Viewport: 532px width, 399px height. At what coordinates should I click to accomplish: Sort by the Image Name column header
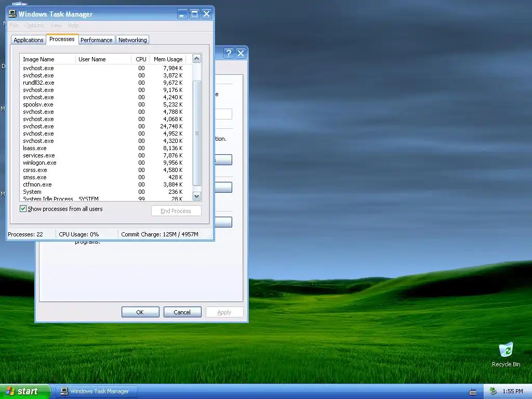[47, 59]
